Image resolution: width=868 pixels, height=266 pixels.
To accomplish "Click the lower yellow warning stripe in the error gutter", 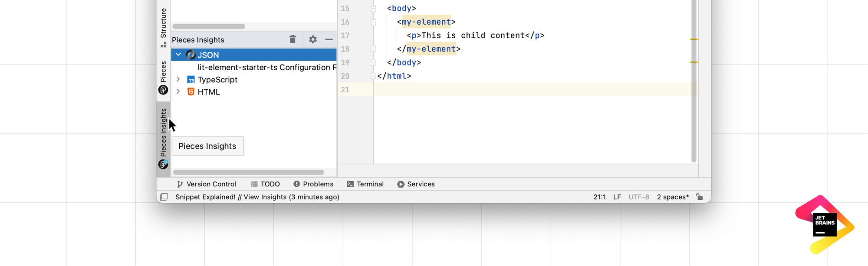I will pos(694,62).
